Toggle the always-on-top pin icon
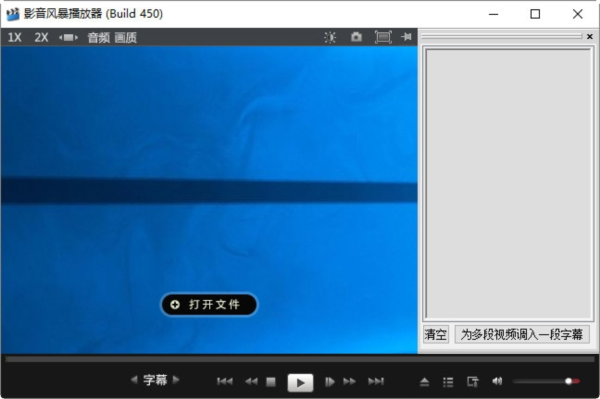The image size is (600, 399). tap(406, 37)
